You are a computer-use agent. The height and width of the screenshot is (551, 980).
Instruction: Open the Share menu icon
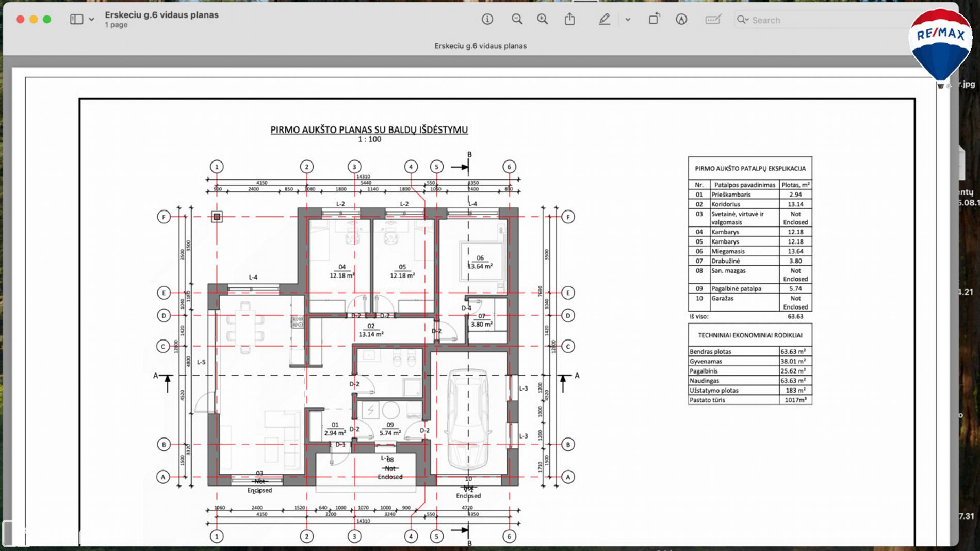569,20
